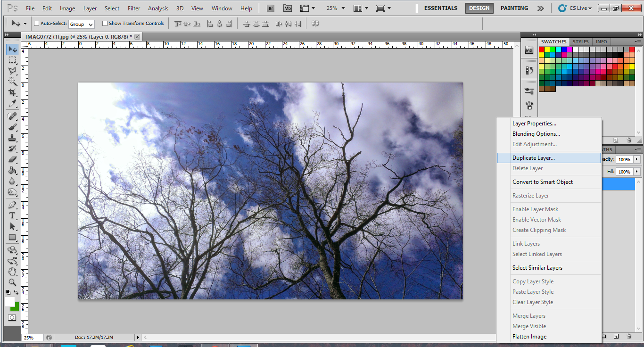Select the Blur tool

coord(12,182)
